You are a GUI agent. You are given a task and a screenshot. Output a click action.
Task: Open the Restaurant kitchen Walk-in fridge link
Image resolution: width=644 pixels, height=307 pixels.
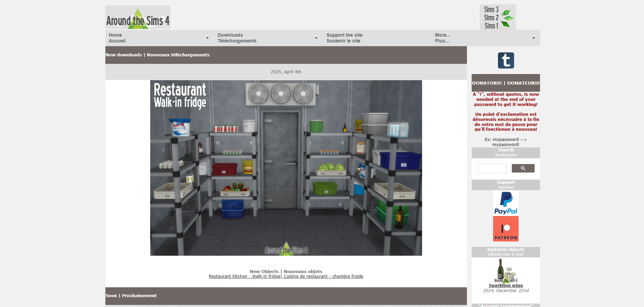286,276
